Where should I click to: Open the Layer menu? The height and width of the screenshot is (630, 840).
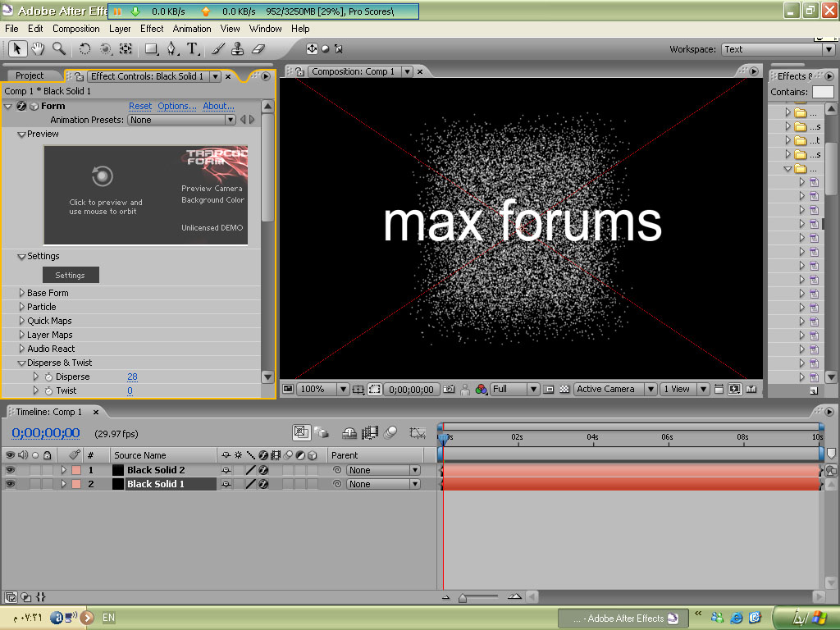(120, 29)
